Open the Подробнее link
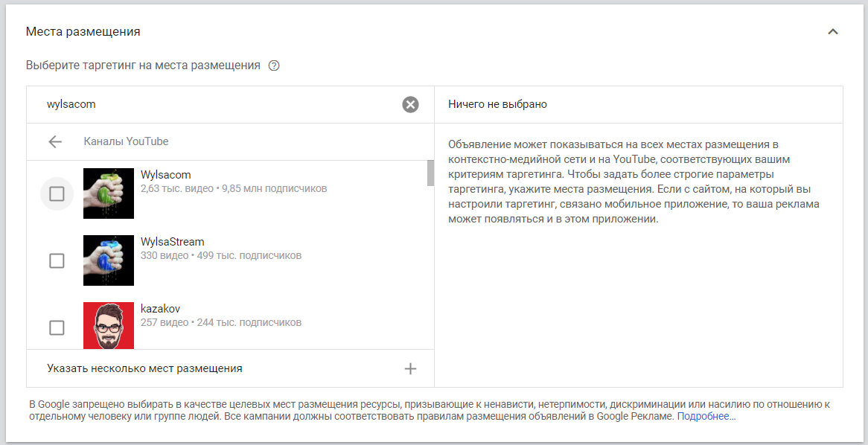This screenshot has width=868, height=445. 706,417
